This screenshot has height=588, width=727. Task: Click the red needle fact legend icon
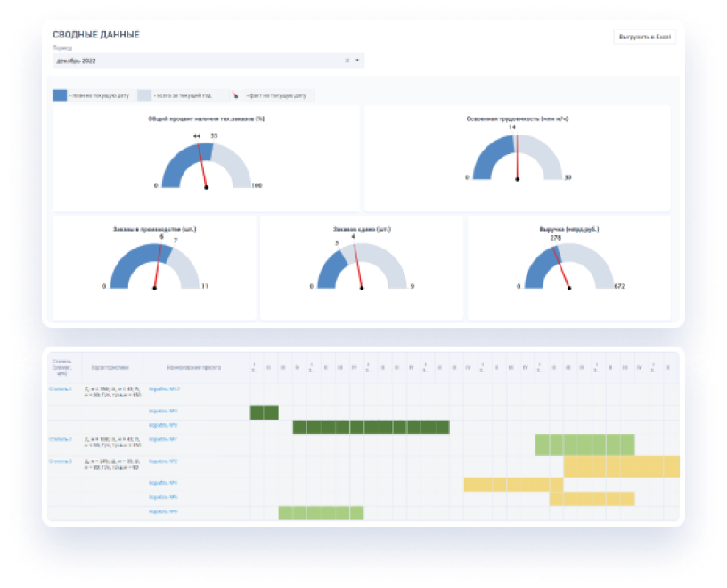click(235, 95)
